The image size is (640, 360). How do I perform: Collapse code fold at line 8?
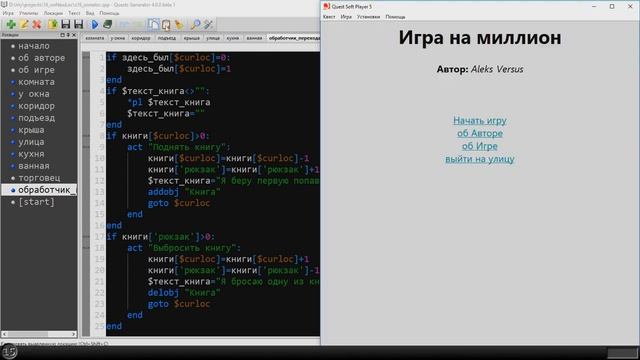click(x=86, y=136)
